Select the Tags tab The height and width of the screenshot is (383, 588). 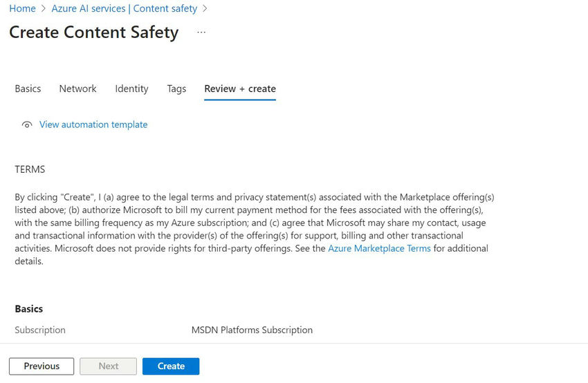click(176, 88)
